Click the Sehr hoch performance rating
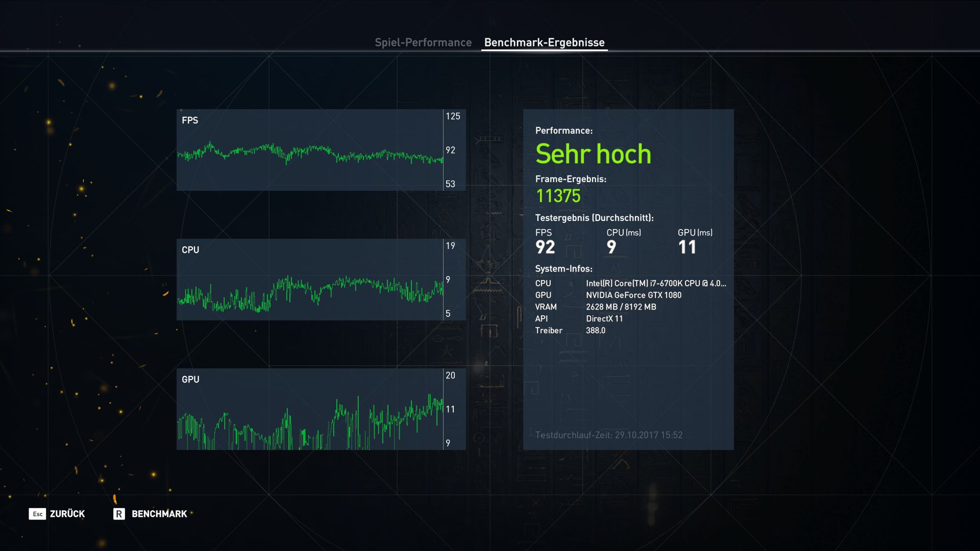Viewport: 980px width, 551px height. (x=593, y=154)
